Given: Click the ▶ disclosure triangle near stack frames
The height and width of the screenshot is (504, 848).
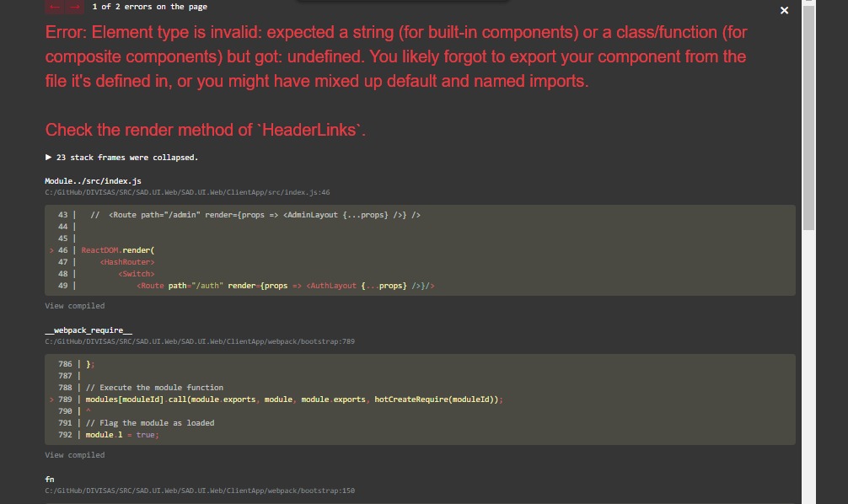Looking at the screenshot, I should tap(48, 157).
